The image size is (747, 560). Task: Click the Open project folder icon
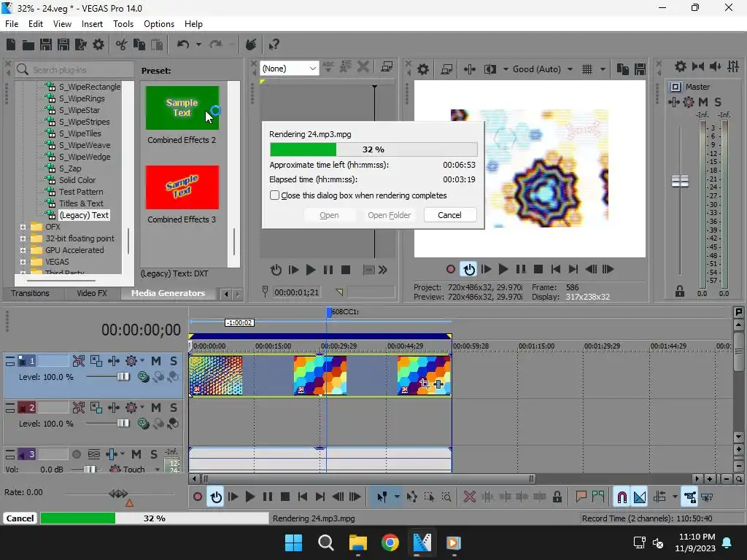pos(28,44)
